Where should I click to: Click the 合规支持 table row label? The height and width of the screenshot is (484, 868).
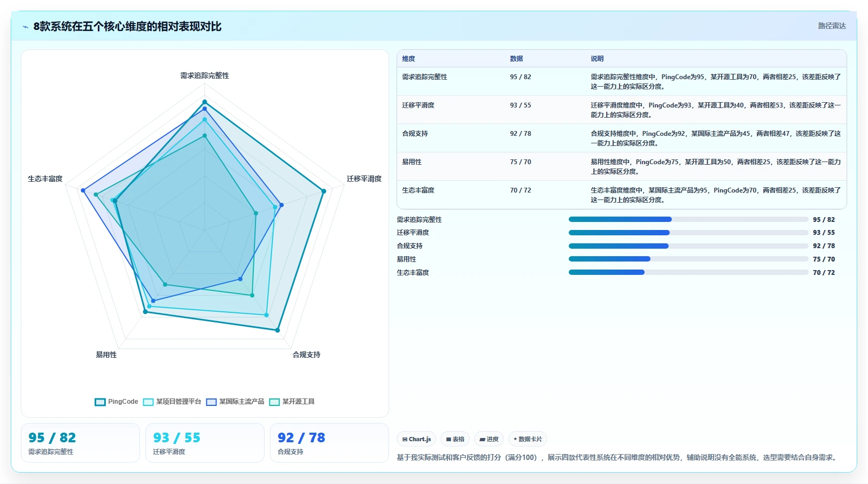[415, 134]
